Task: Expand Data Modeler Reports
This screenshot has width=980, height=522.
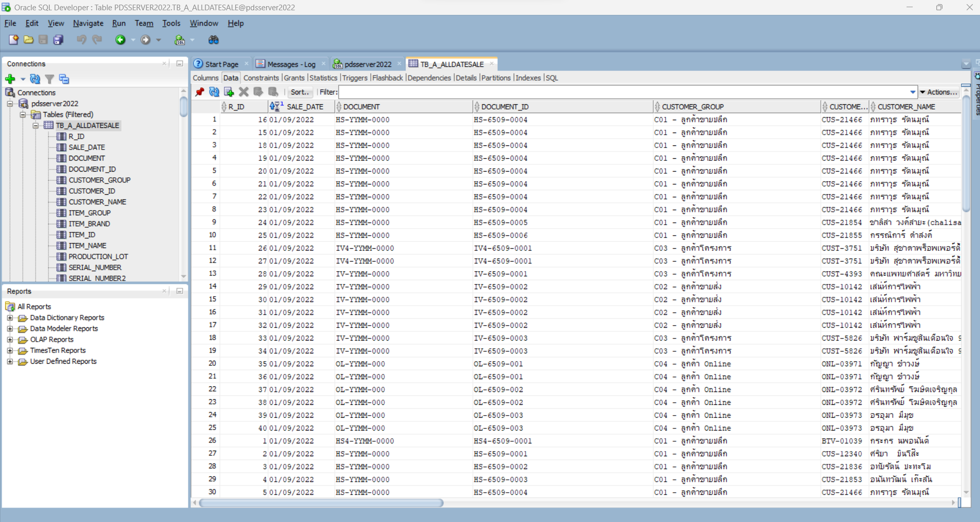Action: 10,329
